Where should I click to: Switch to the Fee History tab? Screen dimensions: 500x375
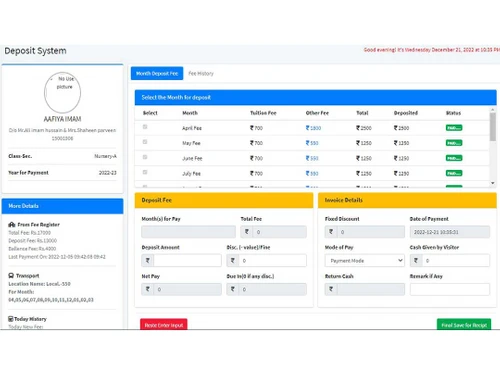pos(201,73)
